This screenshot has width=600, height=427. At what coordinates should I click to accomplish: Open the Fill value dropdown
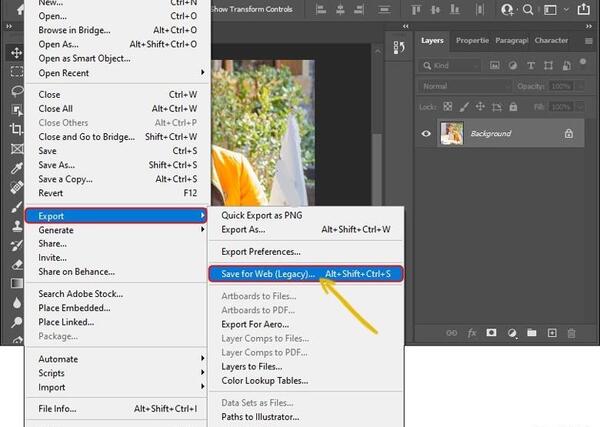pos(580,107)
